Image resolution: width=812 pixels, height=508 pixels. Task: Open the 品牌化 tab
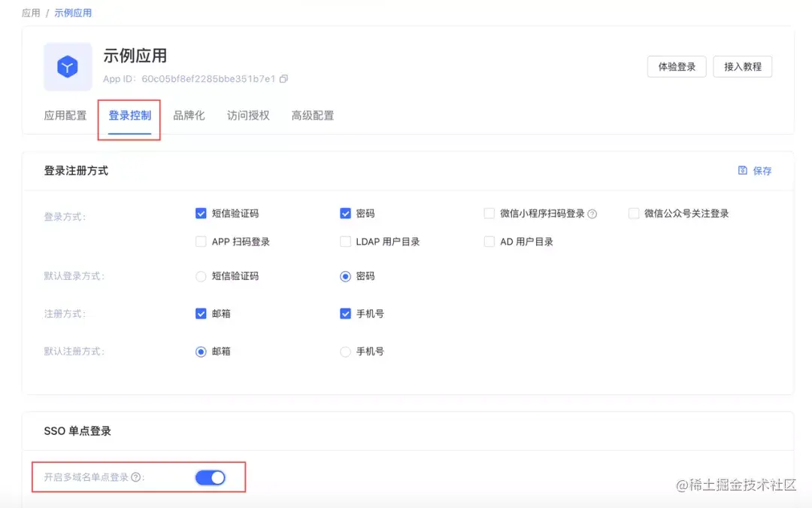point(189,116)
